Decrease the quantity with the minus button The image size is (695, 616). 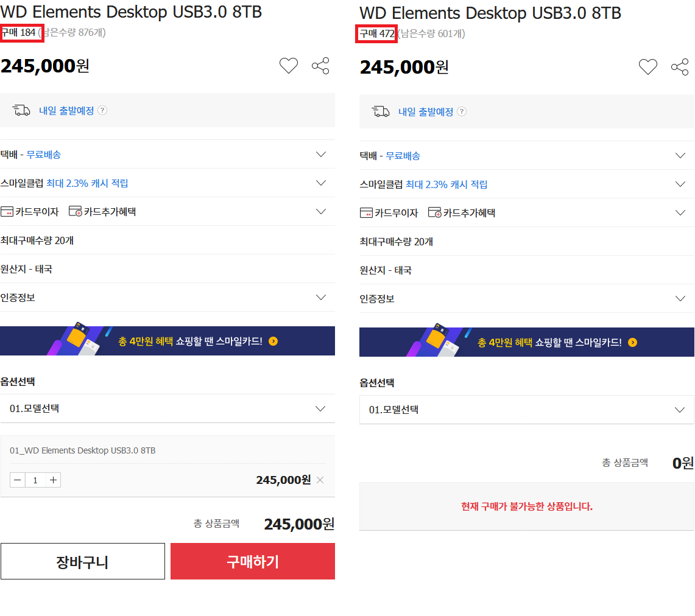tap(18, 480)
